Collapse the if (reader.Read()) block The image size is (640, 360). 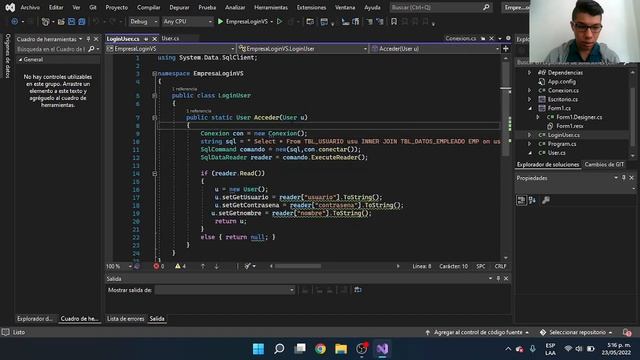point(154,173)
